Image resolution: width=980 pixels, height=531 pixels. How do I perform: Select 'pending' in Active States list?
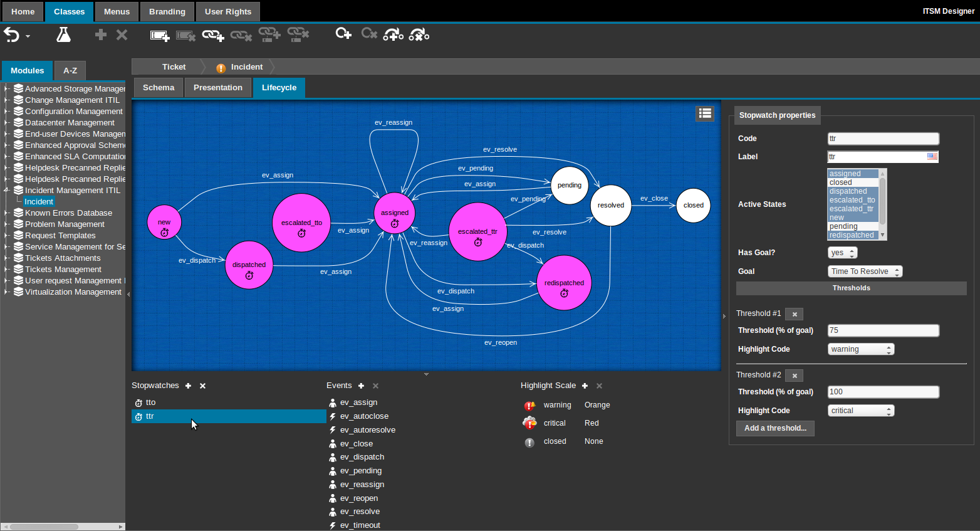point(843,226)
